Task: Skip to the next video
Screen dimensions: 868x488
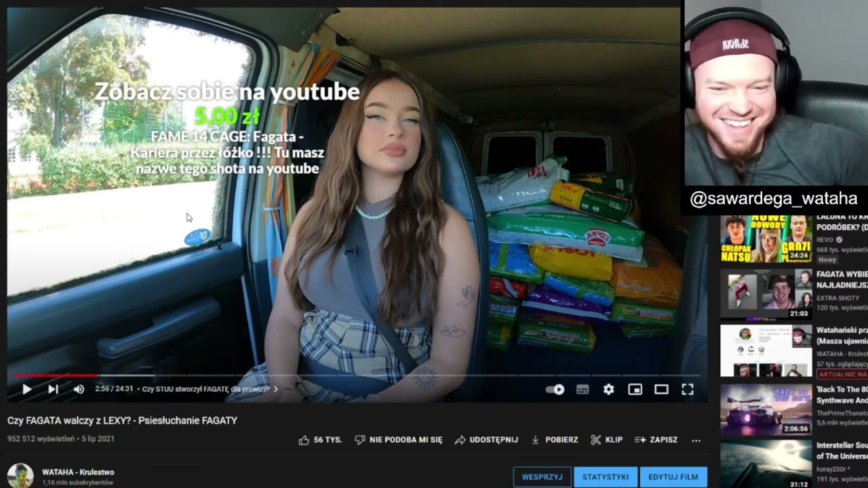Action: click(53, 389)
